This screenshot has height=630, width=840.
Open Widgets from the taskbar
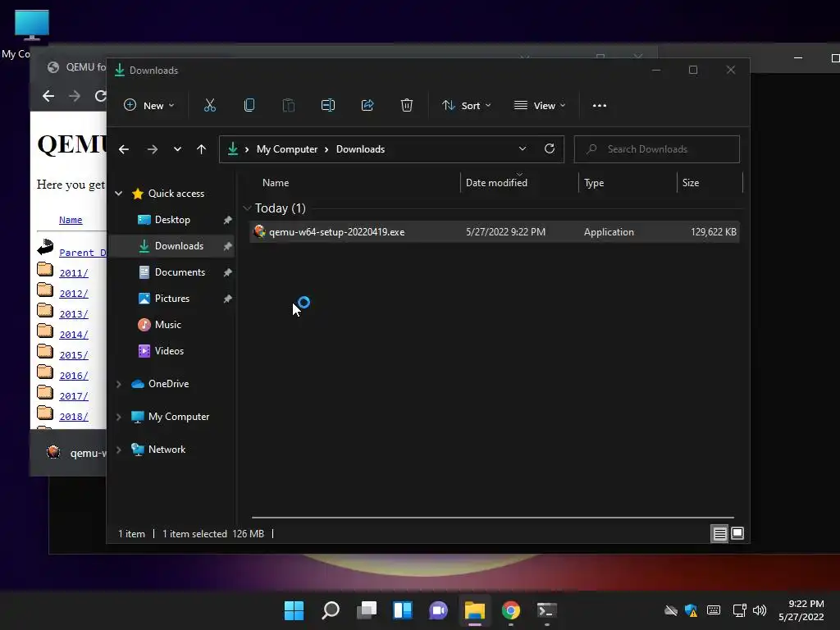[403, 610]
